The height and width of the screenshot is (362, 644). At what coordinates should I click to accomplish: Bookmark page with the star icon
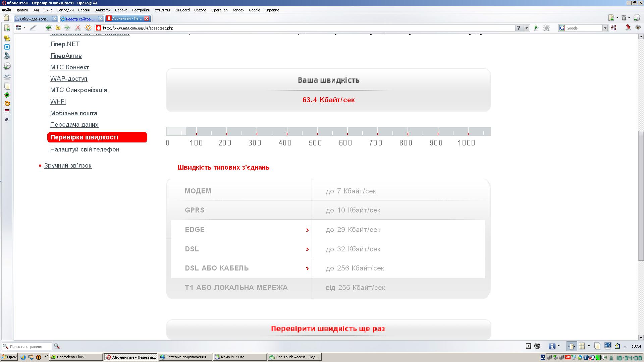click(x=546, y=28)
